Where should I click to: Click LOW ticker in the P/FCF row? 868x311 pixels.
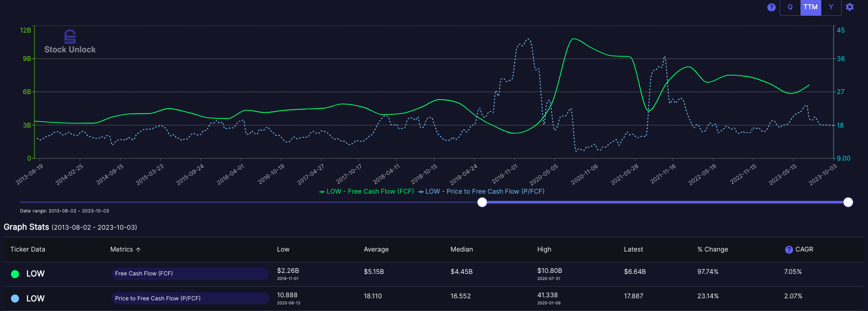pyautogui.click(x=36, y=298)
